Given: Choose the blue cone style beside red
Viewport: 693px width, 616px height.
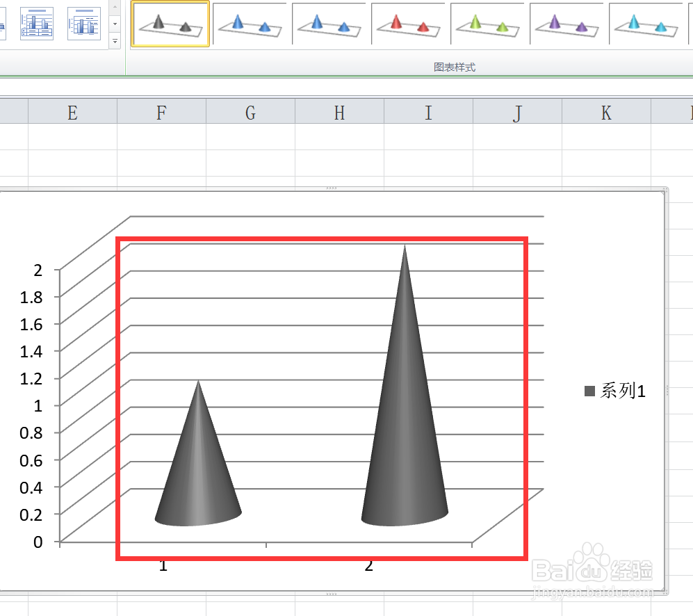Looking at the screenshot, I should tap(328, 24).
